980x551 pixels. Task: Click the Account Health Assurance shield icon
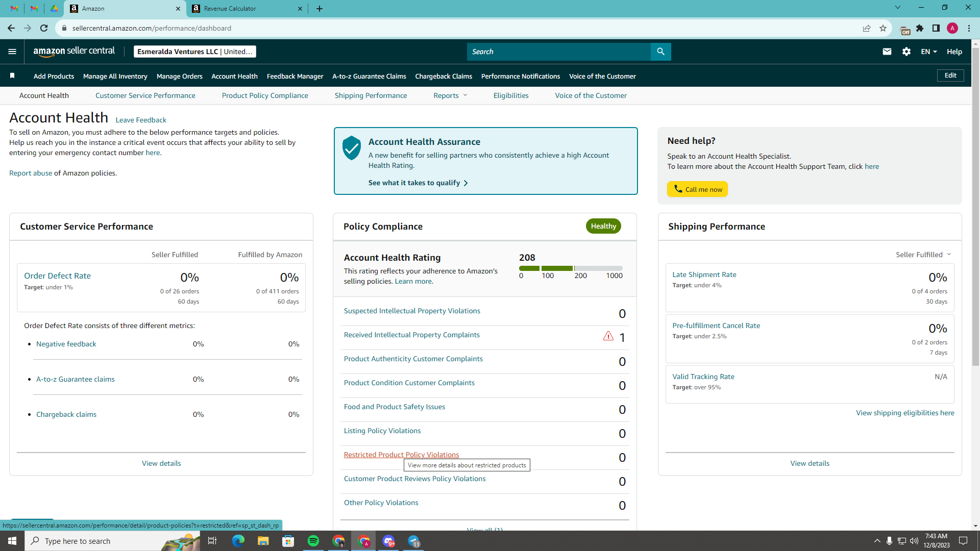[351, 148]
